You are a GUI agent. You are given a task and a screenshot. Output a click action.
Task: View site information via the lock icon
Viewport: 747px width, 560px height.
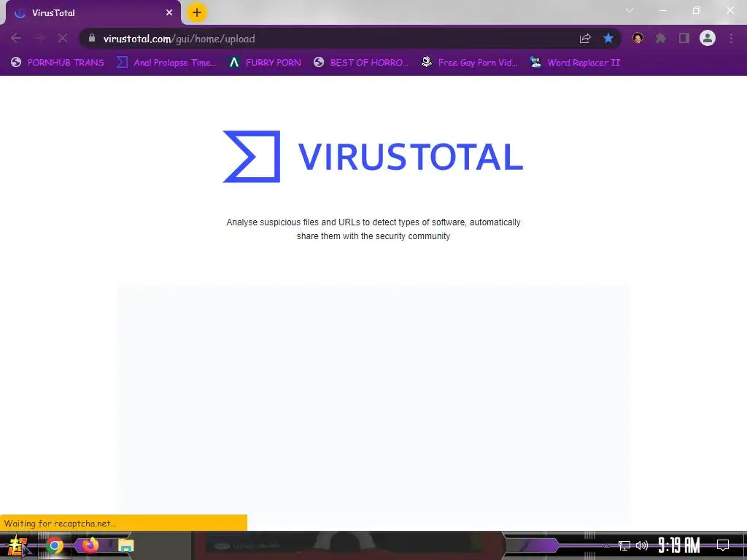pos(92,38)
